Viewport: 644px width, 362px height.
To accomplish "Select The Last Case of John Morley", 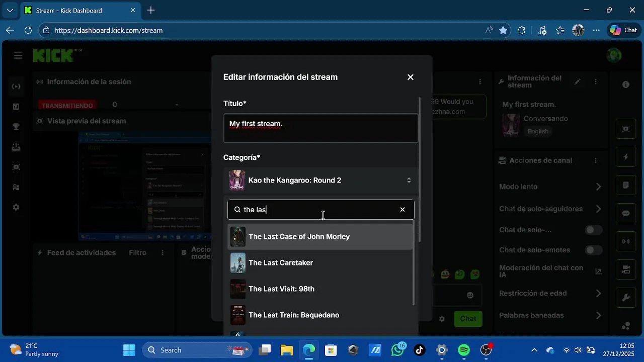I will click(x=320, y=236).
